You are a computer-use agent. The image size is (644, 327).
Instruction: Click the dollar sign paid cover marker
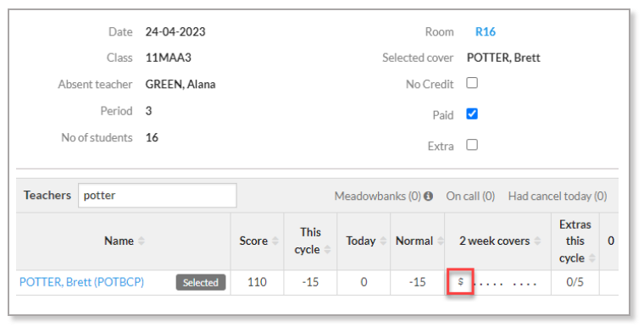pyautogui.click(x=461, y=281)
